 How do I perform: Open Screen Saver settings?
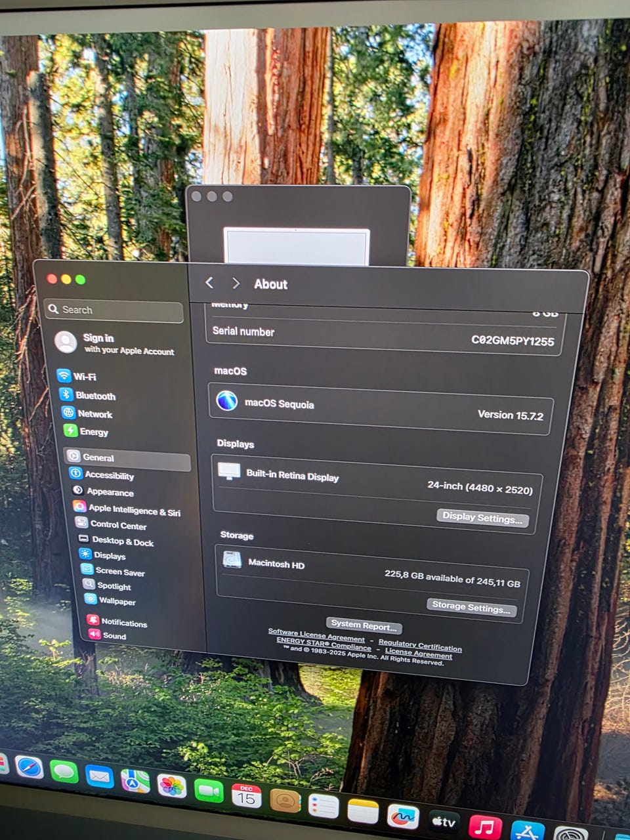tap(113, 571)
